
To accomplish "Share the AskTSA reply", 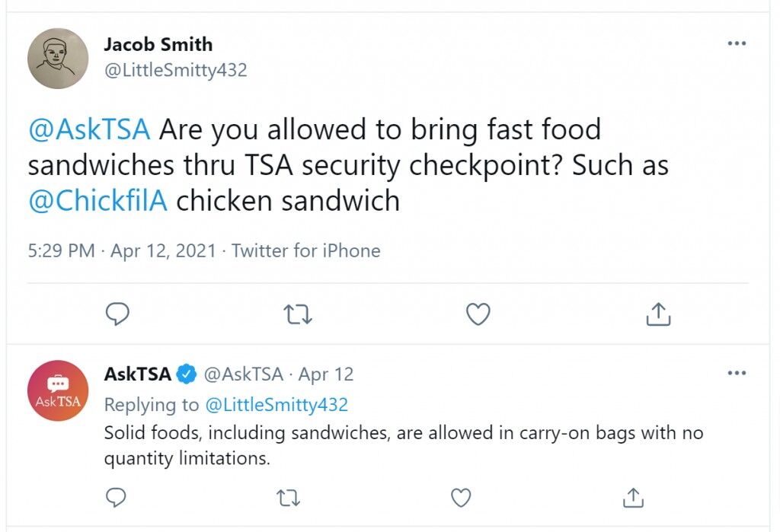I will pos(633,497).
